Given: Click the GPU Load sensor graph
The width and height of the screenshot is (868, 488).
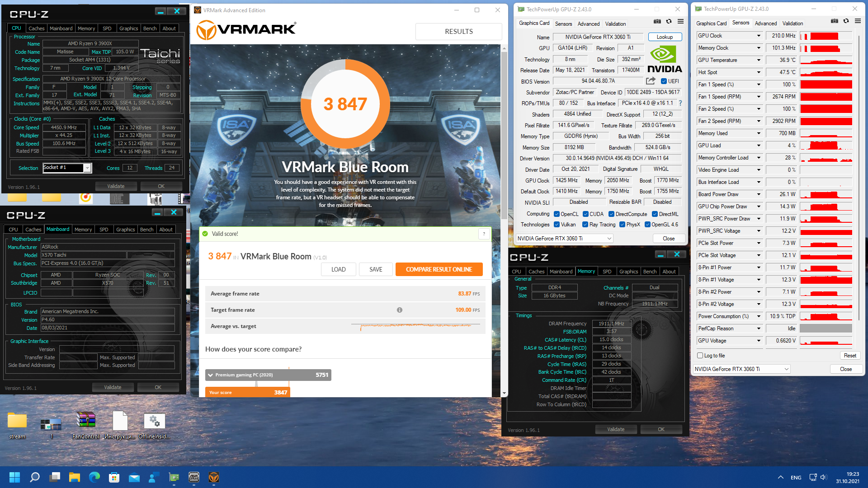Looking at the screenshot, I should [826, 145].
